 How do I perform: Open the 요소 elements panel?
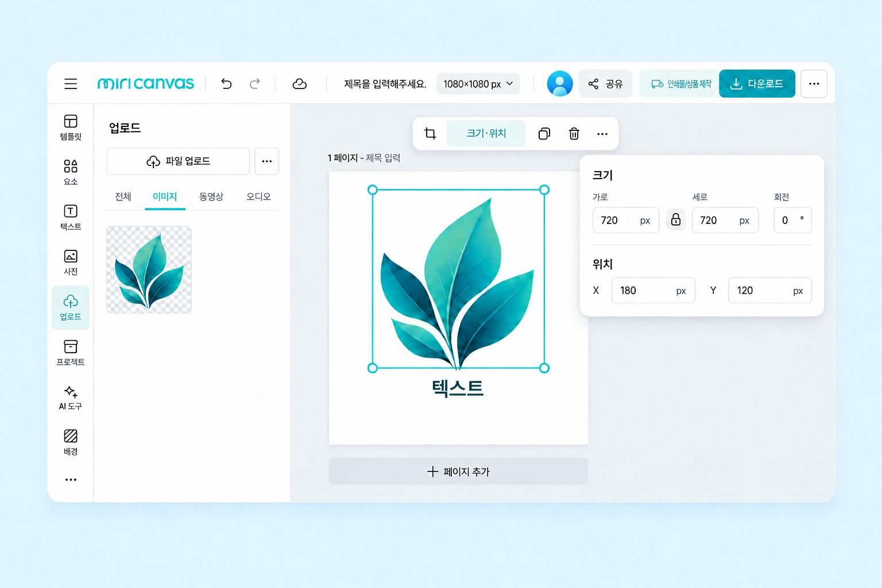tap(71, 172)
